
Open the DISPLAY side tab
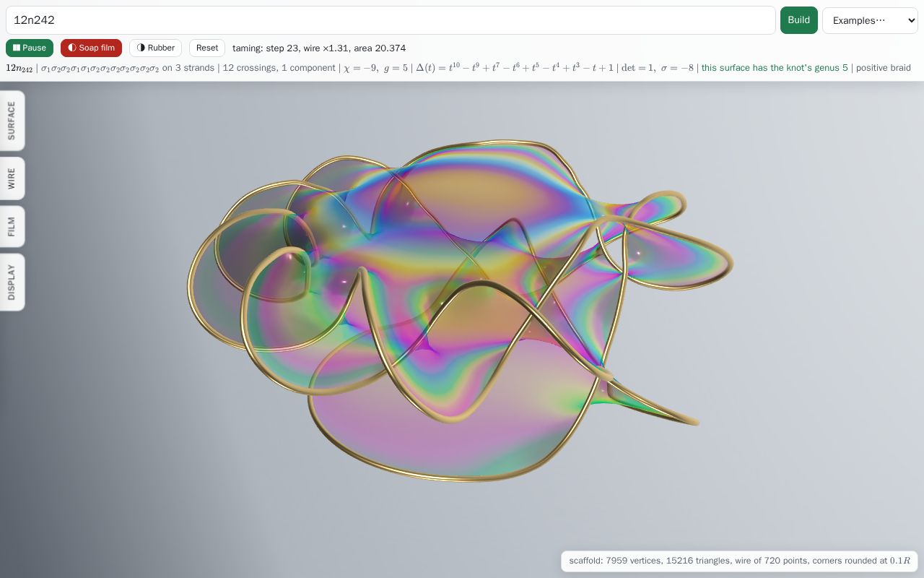pyautogui.click(x=12, y=282)
